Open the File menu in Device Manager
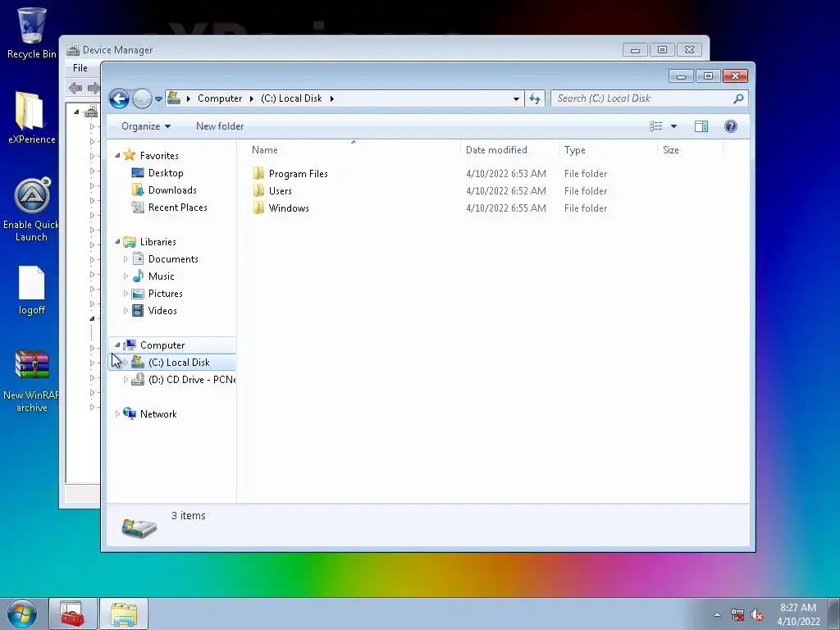 80,68
